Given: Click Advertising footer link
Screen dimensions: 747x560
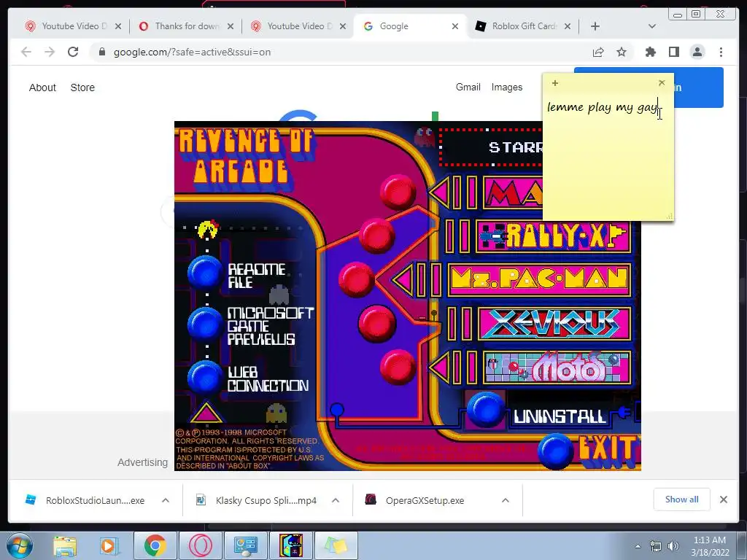Looking at the screenshot, I should coord(142,462).
